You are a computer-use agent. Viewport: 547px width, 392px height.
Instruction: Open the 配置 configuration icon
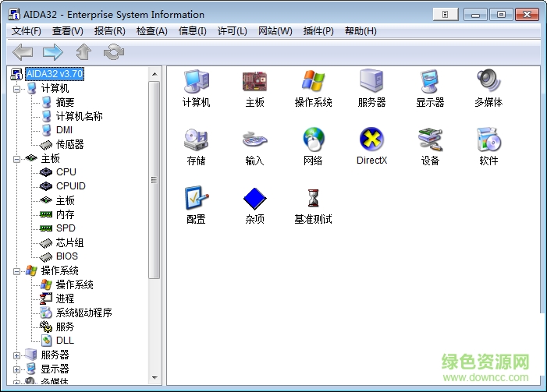pos(196,199)
